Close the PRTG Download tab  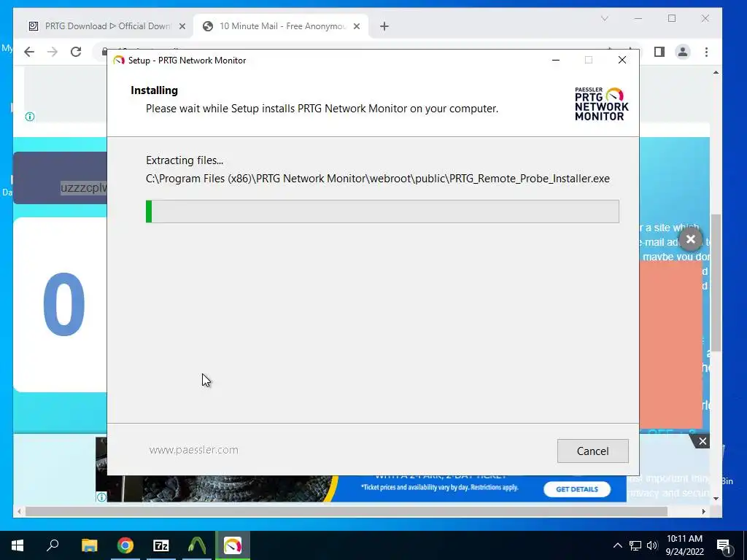pos(182,27)
